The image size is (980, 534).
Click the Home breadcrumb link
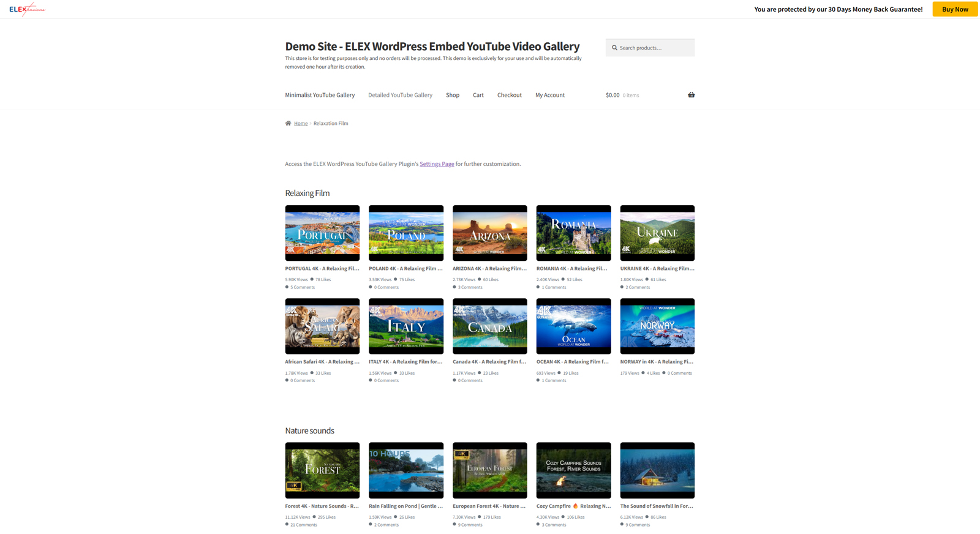click(301, 123)
